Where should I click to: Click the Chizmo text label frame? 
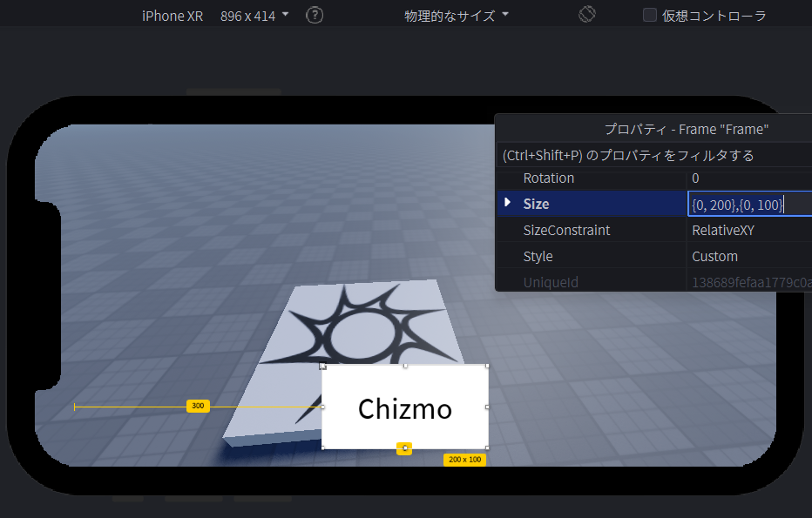(405, 407)
